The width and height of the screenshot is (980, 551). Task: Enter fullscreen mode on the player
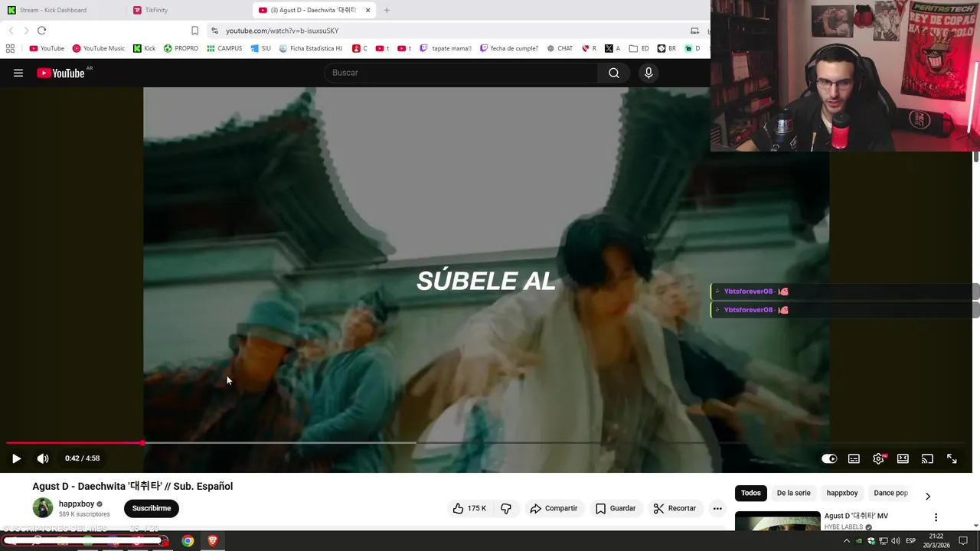click(952, 458)
